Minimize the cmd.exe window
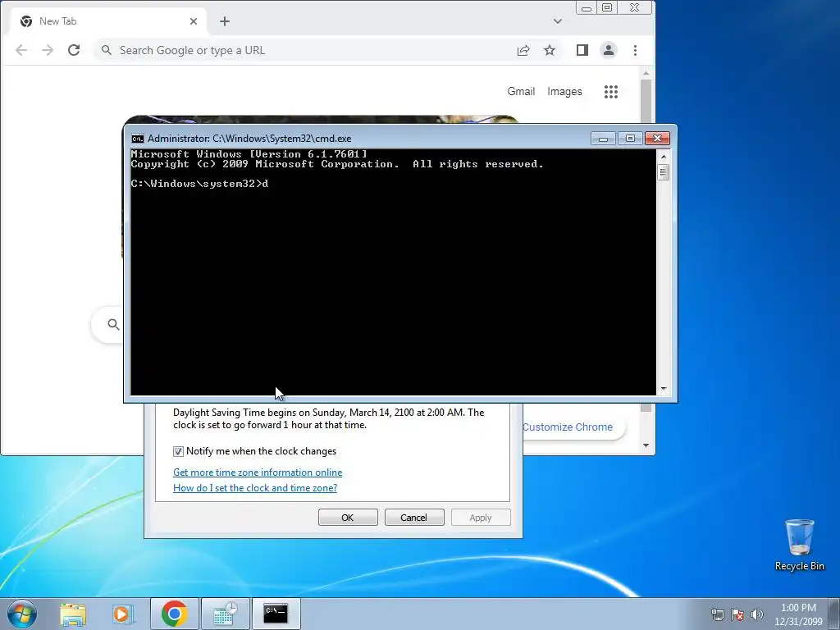The height and width of the screenshot is (630, 840). [603, 139]
